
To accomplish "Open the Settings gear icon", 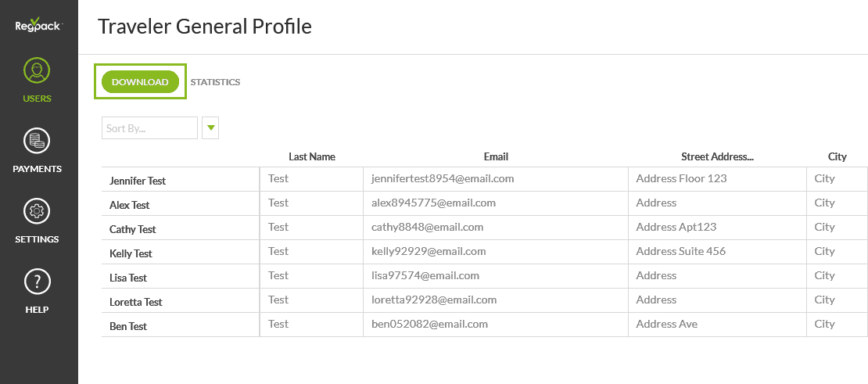I will click(x=37, y=212).
